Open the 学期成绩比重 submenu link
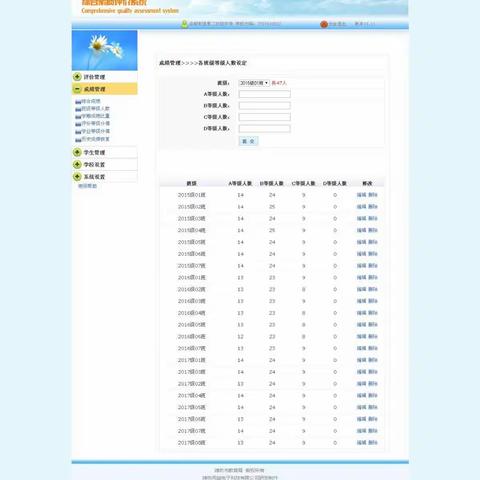Viewport: 480px width, 480px height. pos(95,116)
